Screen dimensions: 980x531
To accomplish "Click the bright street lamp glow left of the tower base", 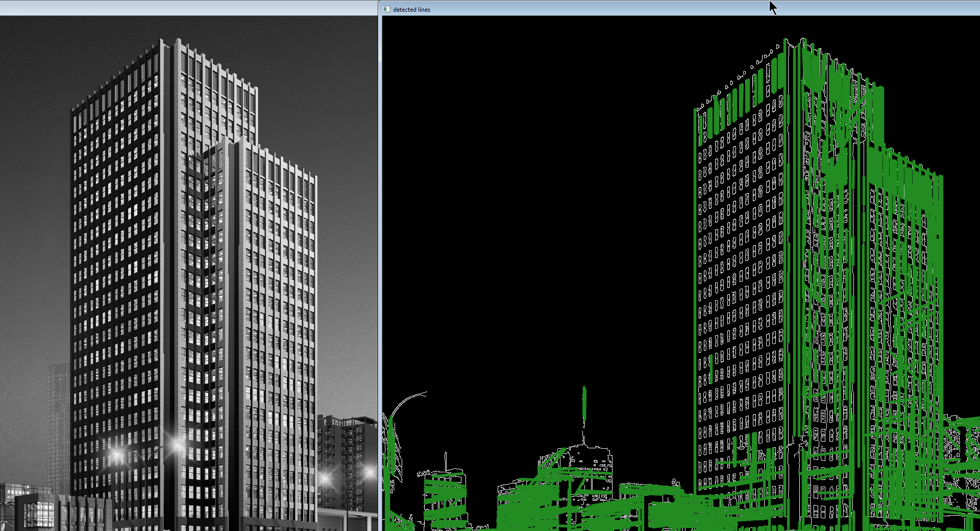I will click(117, 454).
